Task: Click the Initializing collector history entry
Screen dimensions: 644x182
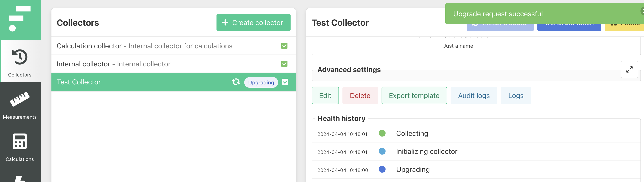Action: 476,151
